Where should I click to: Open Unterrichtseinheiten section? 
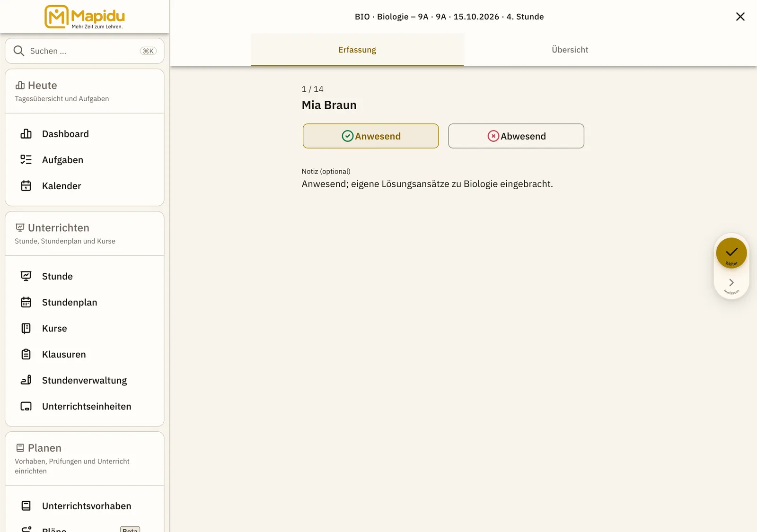[x=85, y=406]
